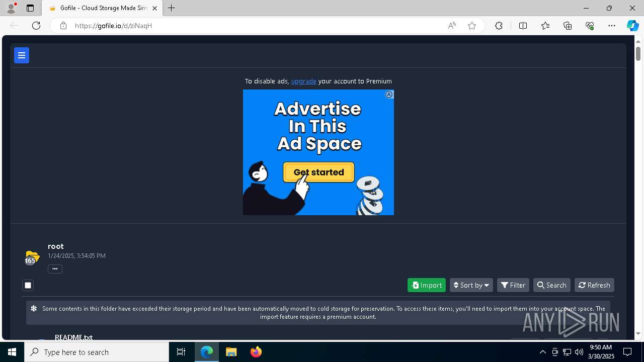Open browser Collections
Image resolution: width=644 pixels, height=362 pixels.
pyautogui.click(x=568, y=26)
